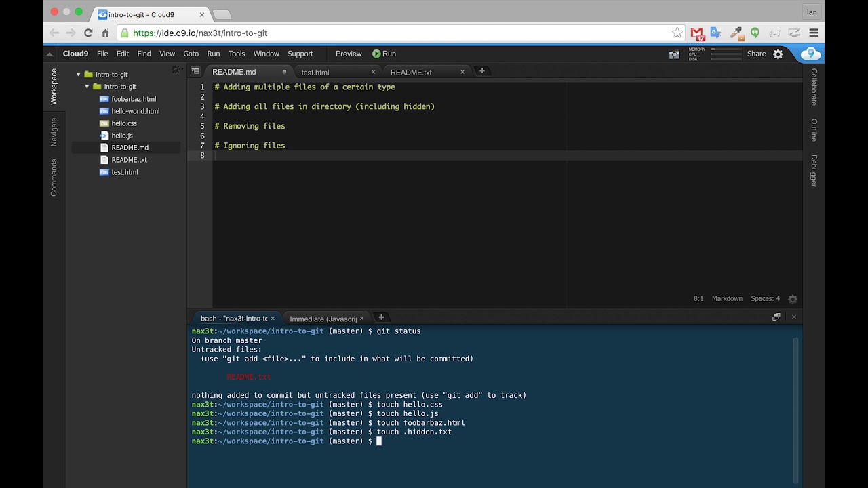The height and width of the screenshot is (488, 868).
Task: Navigate back in the browser
Action: coord(54,33)
